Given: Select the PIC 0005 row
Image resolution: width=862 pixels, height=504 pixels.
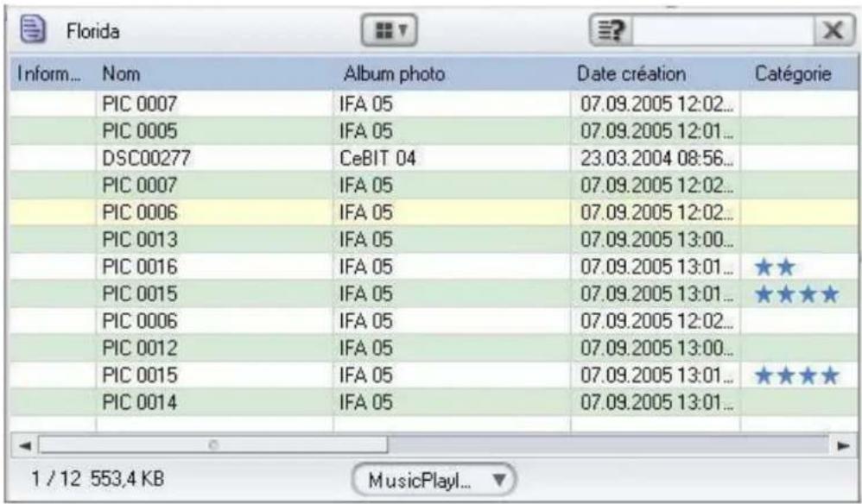Looking at the screenshot, I should coord(434,130).
